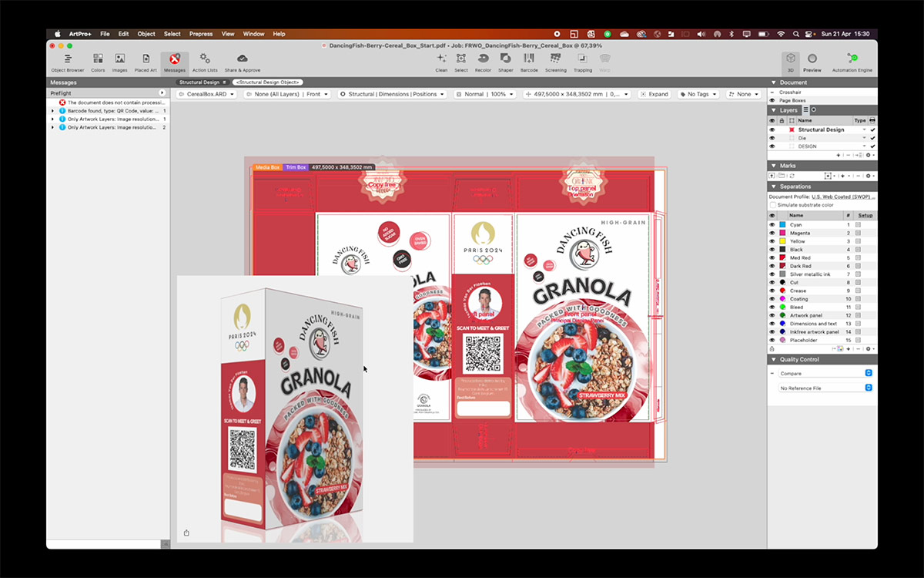Viewport: 924px width, 578px height.
Task: Toggle visibility of the Cyan separation
Action: (772, 225)
